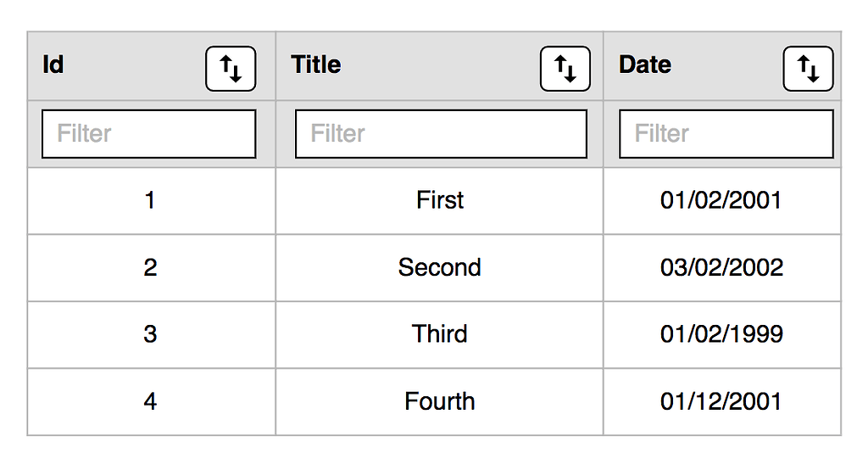Select the Date filter field
This screenshot has height=459, width=868.
[726, 133]
